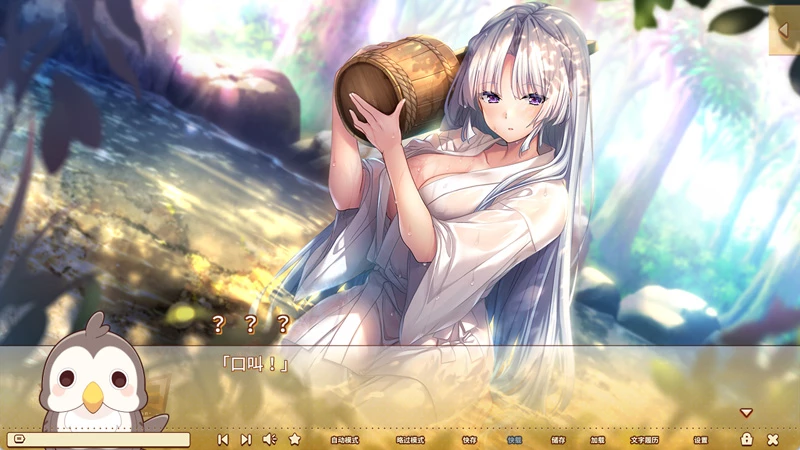Image resolution: width=800 pixels, height=450 pixels.
Task: Jump to the previous scene icon
Action: coord(223,439)
